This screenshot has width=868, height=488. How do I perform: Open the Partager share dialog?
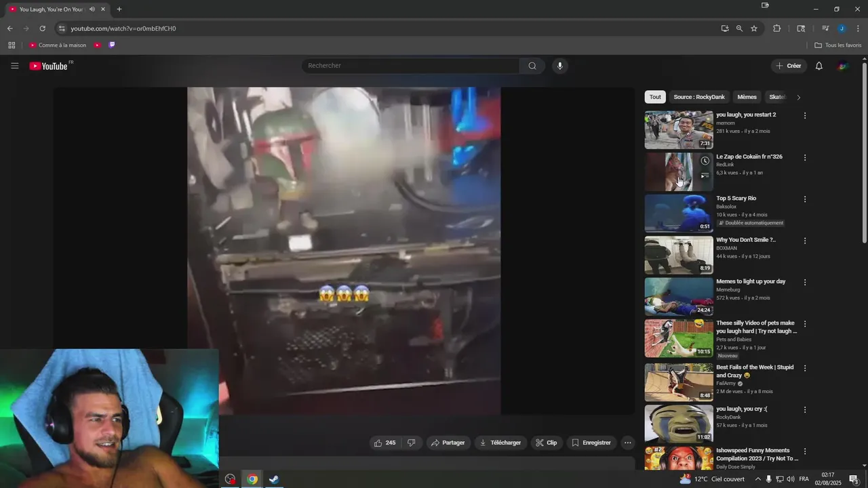[448, 443]
